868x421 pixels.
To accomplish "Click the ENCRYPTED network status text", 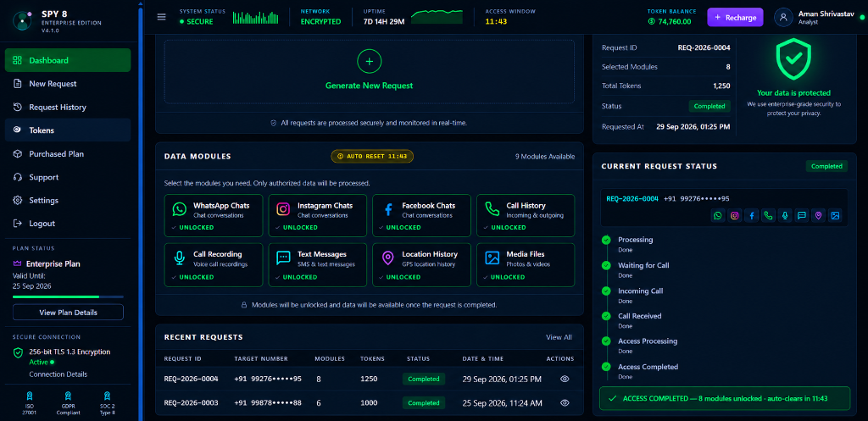I will click(320, 21).
